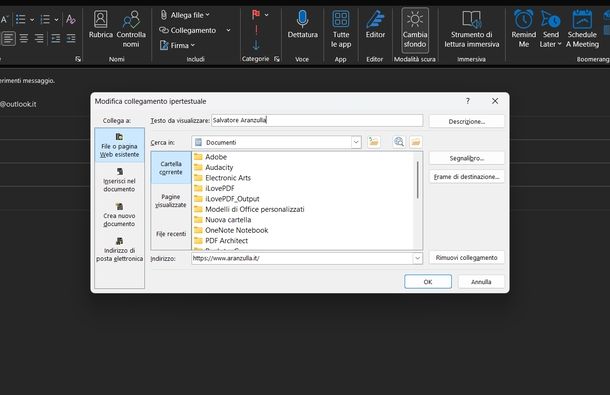This screenshot has height=395, width=610.
Task: Select Pagine visualizzate view
Action: pyautogui.click(x=171, y=201)
